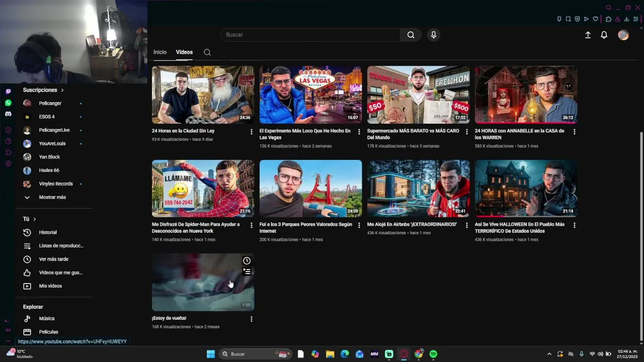The height and width of the screenshot is (362, 644).
Task: Open WhatsApp in the Opera GX sidebar
Action: tap(8, 103)
